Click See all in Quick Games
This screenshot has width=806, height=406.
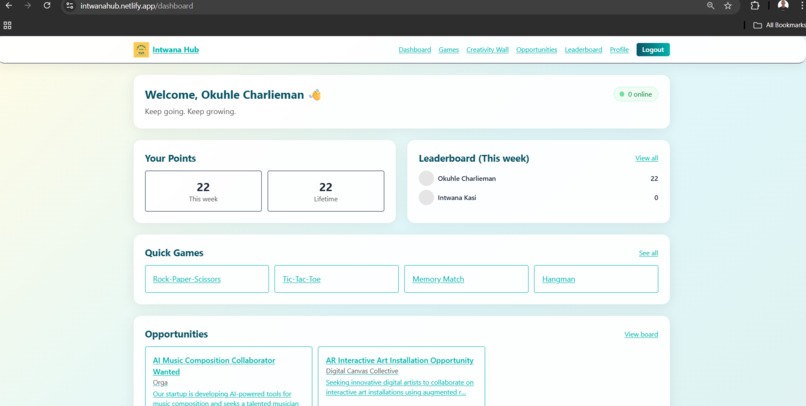[648, 253]
